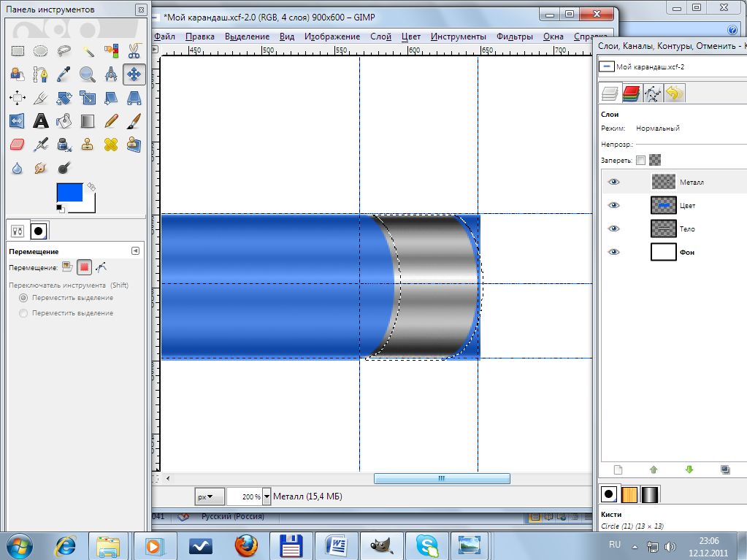Select the Color Picker eyedropper tool
The image size is (747, 560).
click(64, 74)
